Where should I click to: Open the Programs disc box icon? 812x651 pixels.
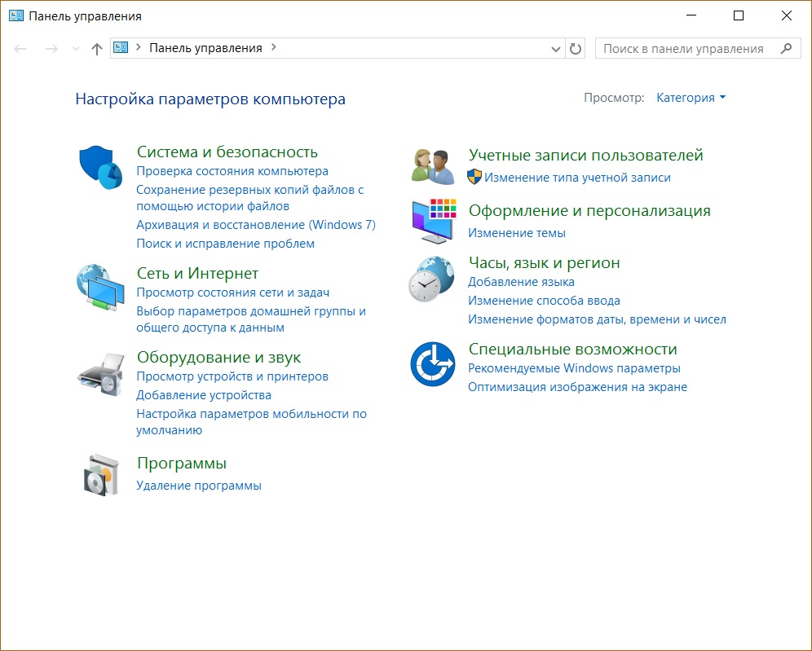[100, 474]
